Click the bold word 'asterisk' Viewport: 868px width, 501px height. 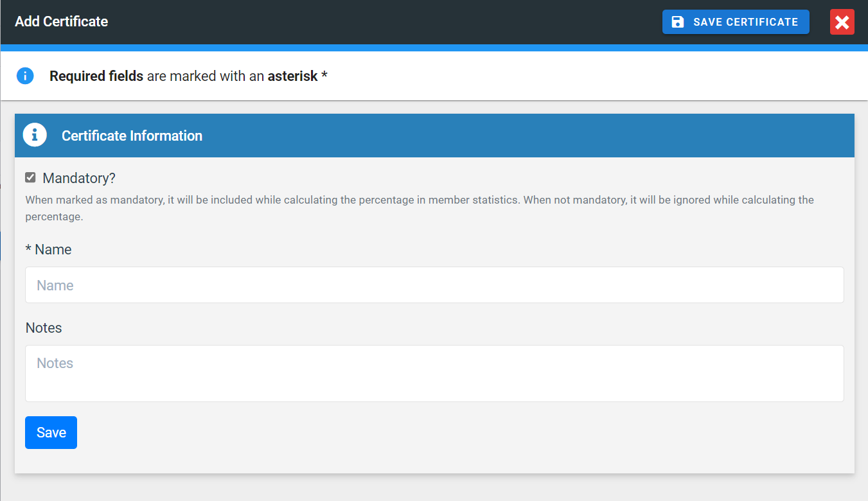pos(292,76)
